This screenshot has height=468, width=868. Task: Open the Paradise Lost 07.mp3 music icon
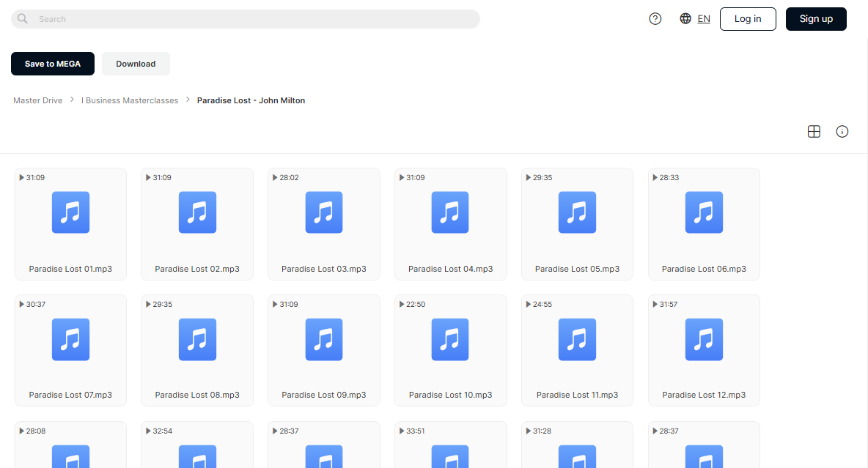pyautogui.click(x=71, y=340)
